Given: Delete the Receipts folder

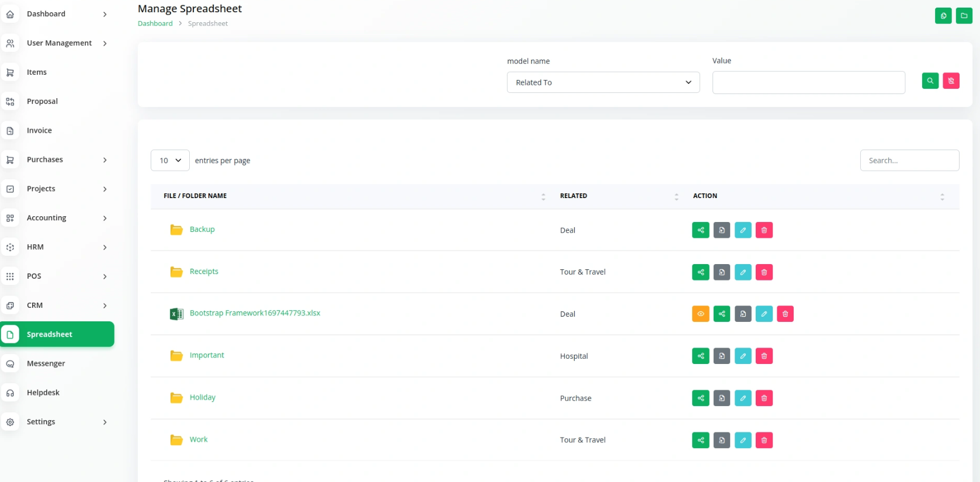Looking at the screenshot, I should [x=764, y=272].
